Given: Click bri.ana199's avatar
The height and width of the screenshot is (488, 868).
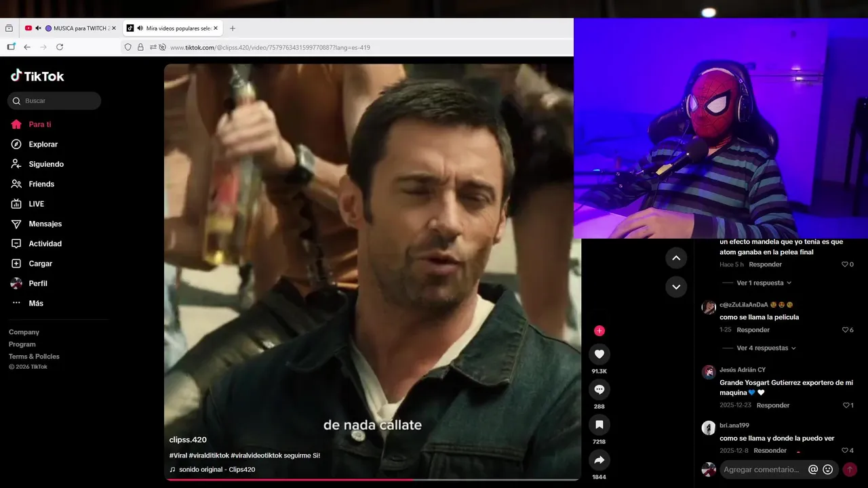Looking at the screenshot, I should click(709, 428).
